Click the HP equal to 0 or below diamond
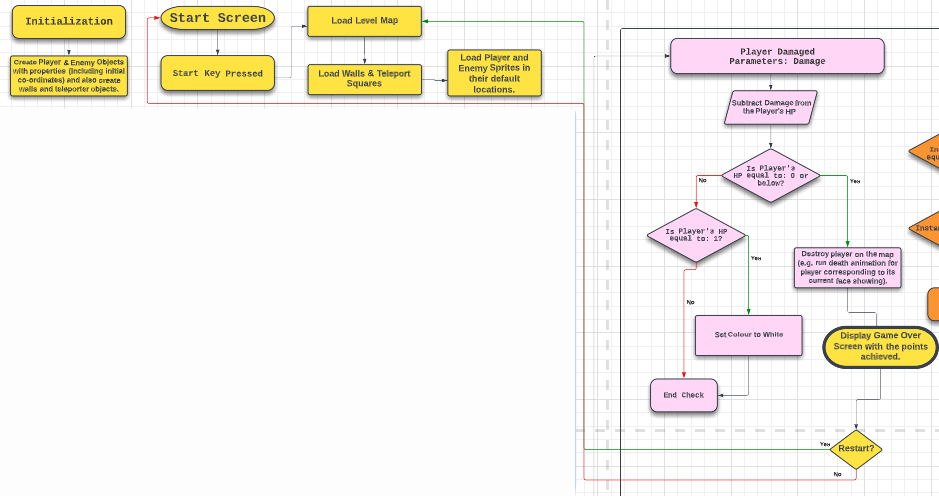This screenshot has height=496, width=939. tap(770, 176)
